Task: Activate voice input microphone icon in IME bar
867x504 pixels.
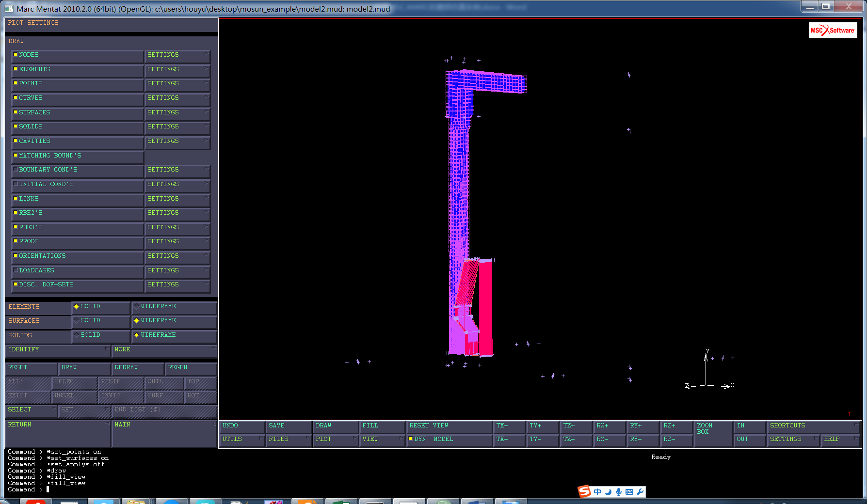Action: point(619,492)
